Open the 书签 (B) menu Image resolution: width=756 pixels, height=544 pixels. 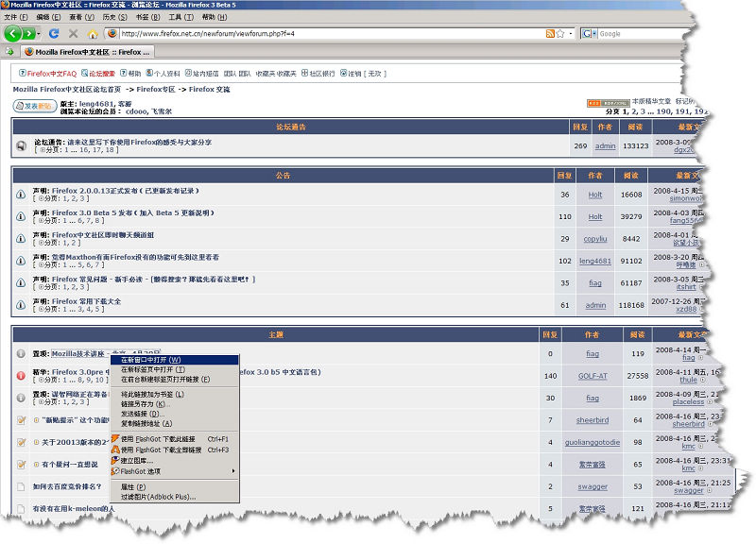[147, 17]
